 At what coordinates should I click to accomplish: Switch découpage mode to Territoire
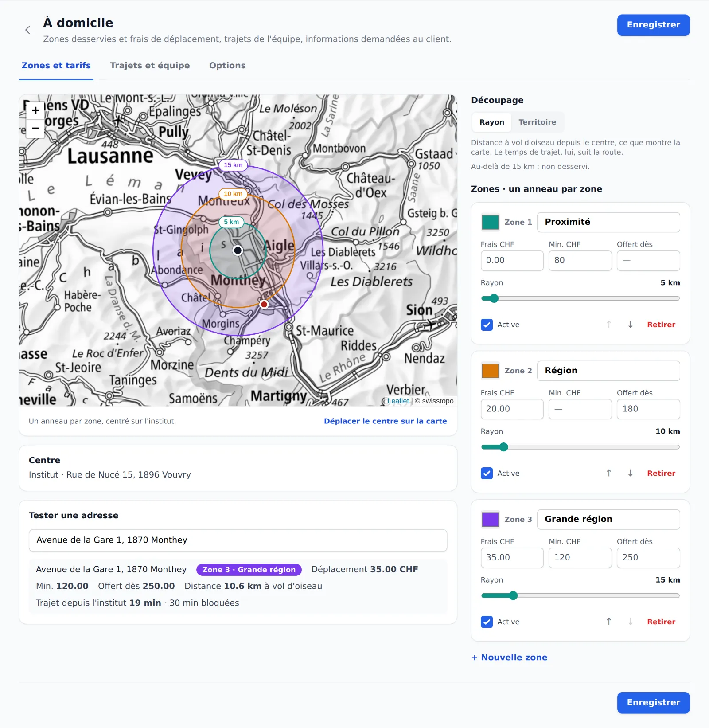pyautogui.click(x=537, y=122)
